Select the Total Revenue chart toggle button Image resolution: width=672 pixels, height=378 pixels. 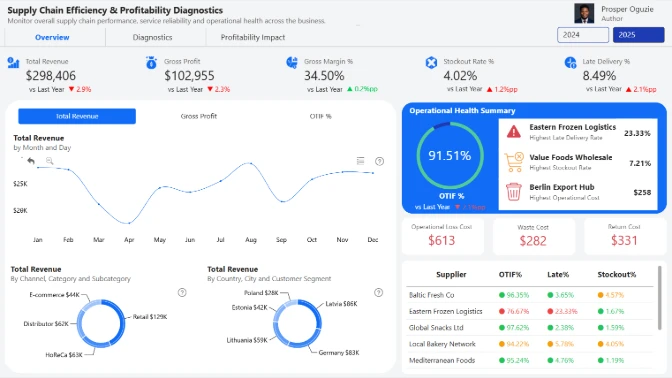(x=77, y=116)
